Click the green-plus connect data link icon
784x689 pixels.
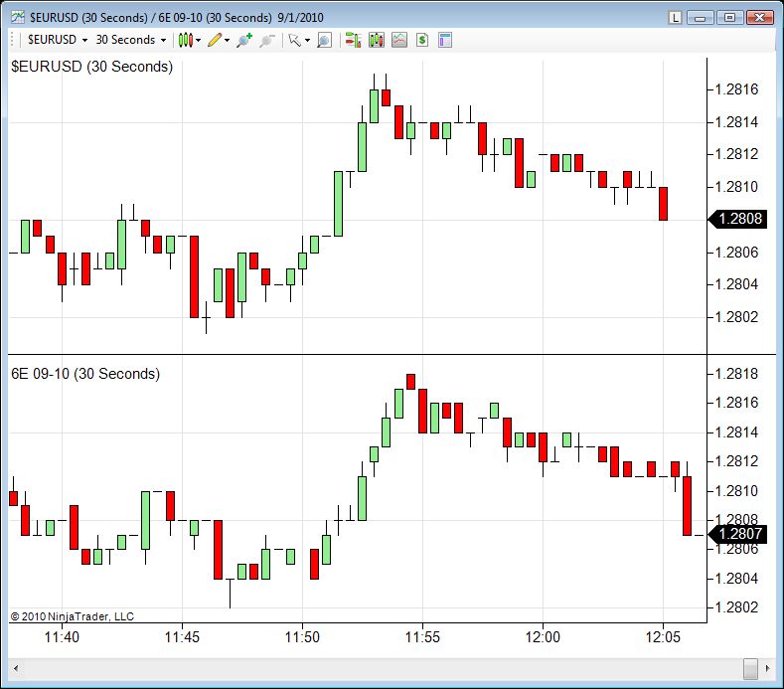point(244,40)
